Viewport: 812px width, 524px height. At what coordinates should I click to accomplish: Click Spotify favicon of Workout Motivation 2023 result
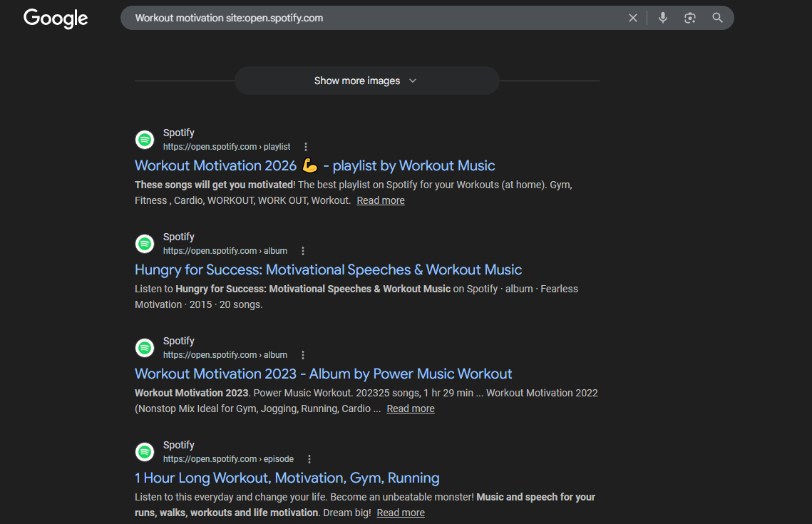[x=145, y=348]
